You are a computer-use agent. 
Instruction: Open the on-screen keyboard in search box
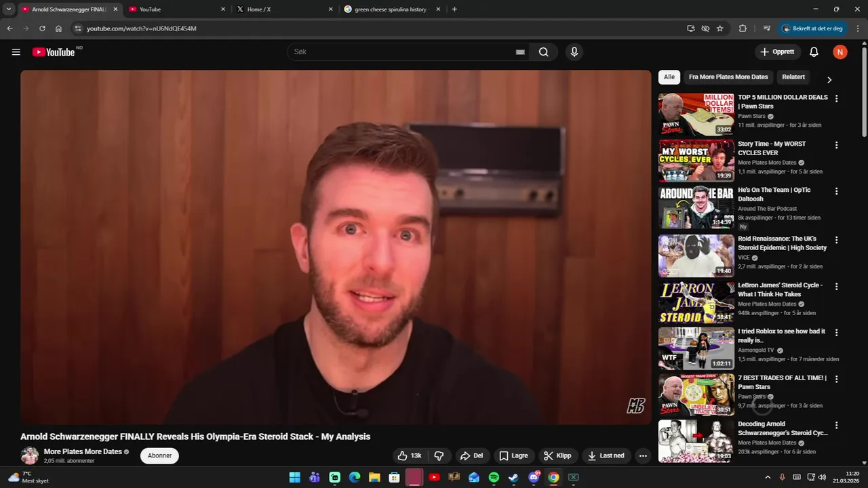[520, 52]
